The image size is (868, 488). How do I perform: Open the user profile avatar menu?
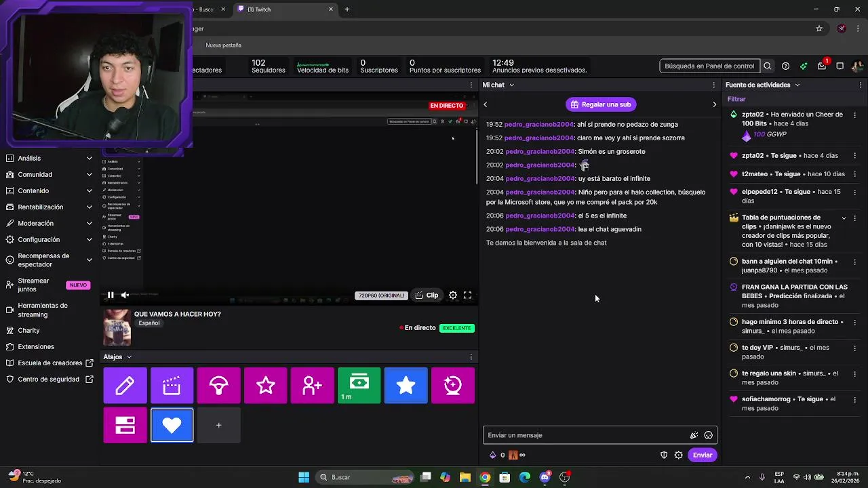[x=856, y=66]
